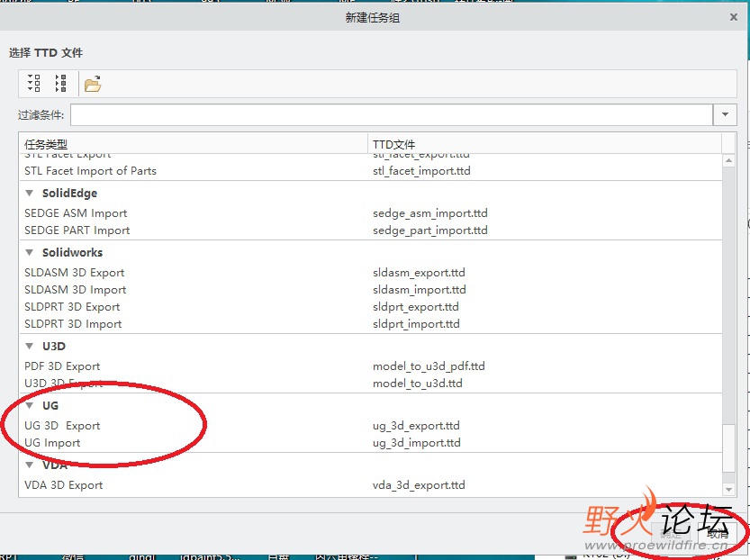750x560 pixels.
Task: Click sldprt_export.ttd file name
Action: (416, 307)
